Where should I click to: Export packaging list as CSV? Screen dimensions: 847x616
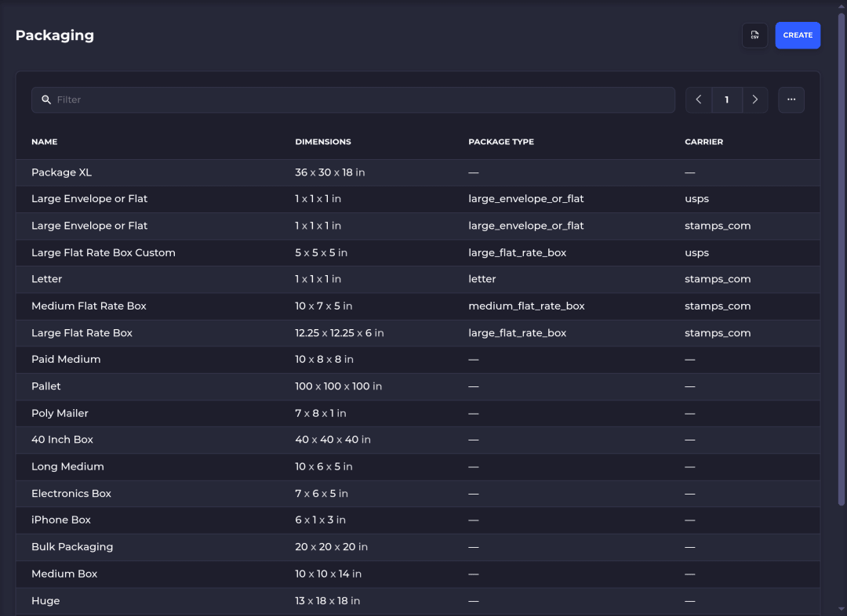point(754,35)
